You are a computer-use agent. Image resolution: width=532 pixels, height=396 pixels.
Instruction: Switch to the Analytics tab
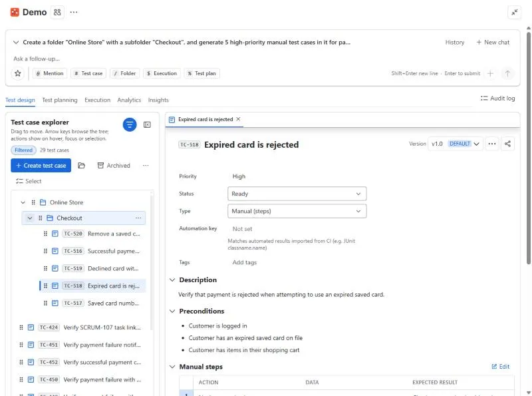point(129,100)
